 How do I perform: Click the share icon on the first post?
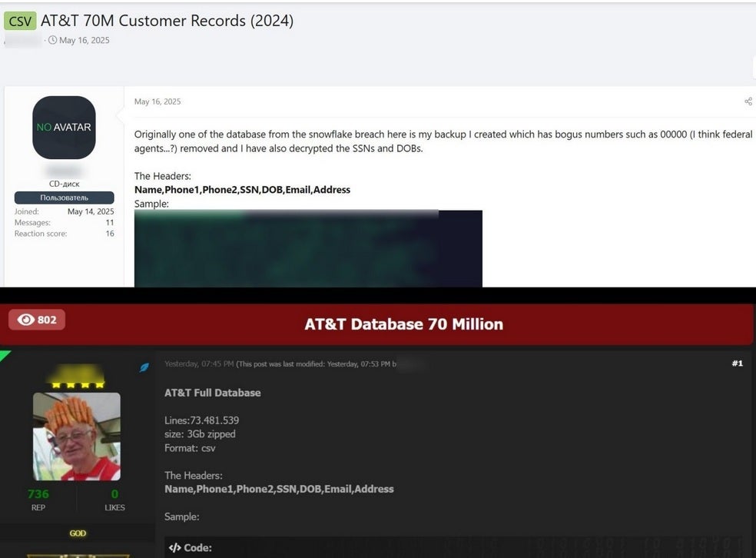pyautogui.click(x=748, y=101)
